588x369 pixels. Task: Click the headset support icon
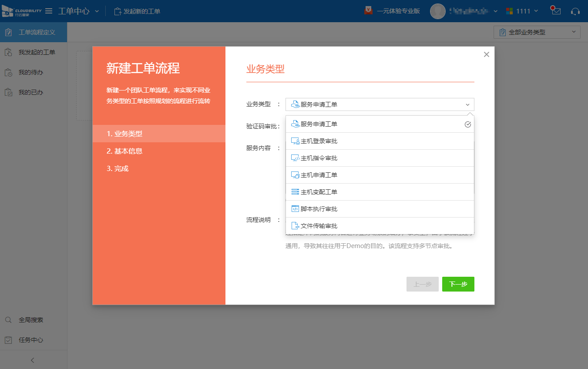(x=575, y=11)
